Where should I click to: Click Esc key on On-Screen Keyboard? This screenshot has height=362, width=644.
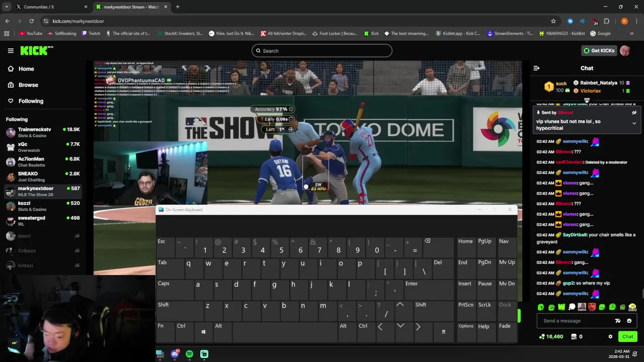pyautogui.click(x=165, y=247)
